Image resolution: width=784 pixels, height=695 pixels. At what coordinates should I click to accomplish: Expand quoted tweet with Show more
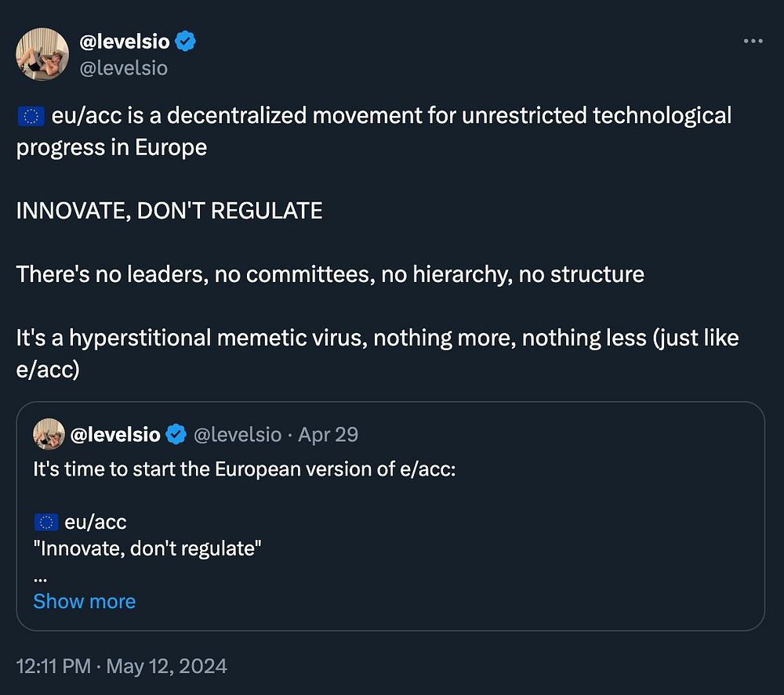coord(85,601)
